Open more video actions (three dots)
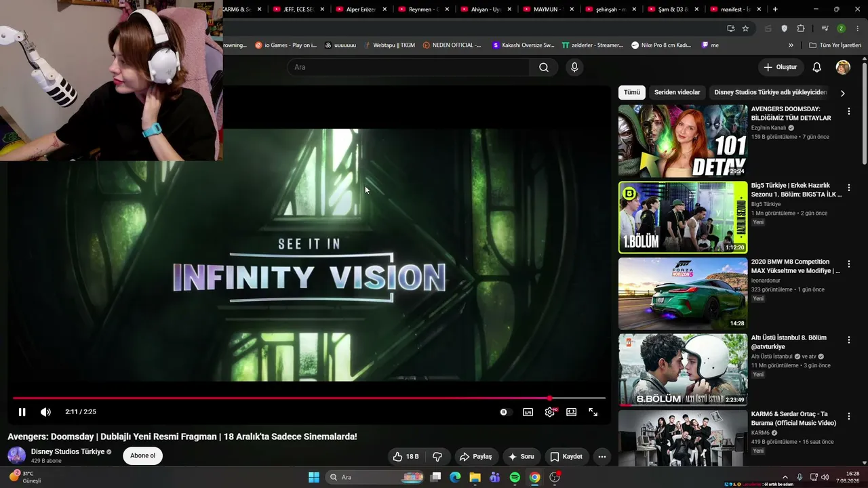 [601, 457]
